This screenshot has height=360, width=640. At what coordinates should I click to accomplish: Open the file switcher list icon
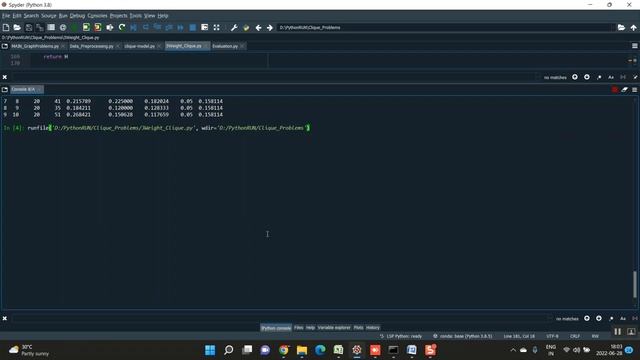(x=51, y=27)
